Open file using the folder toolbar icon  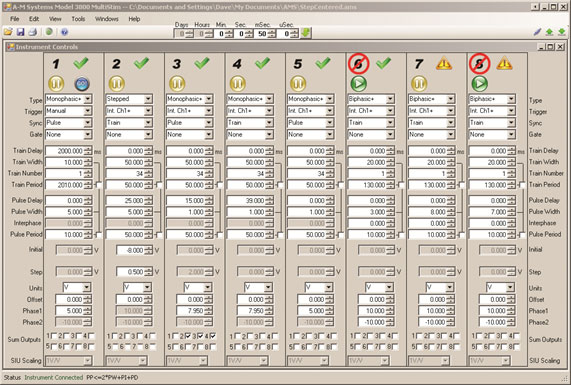click(x=8, y=32)
